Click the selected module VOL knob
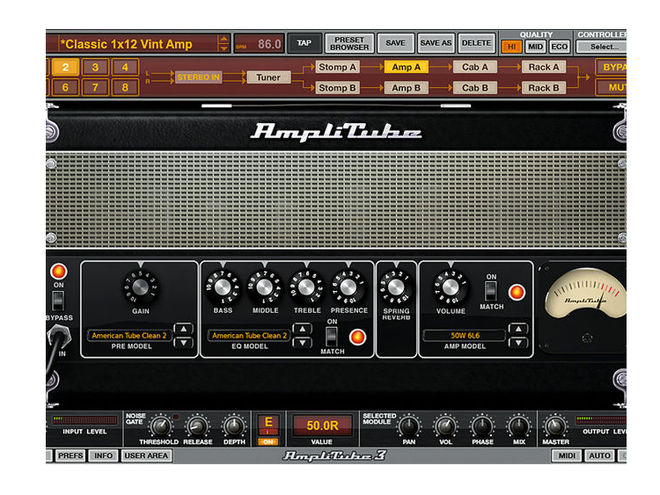This screenshot has width=660, height=495. click(x=445, y=426)
